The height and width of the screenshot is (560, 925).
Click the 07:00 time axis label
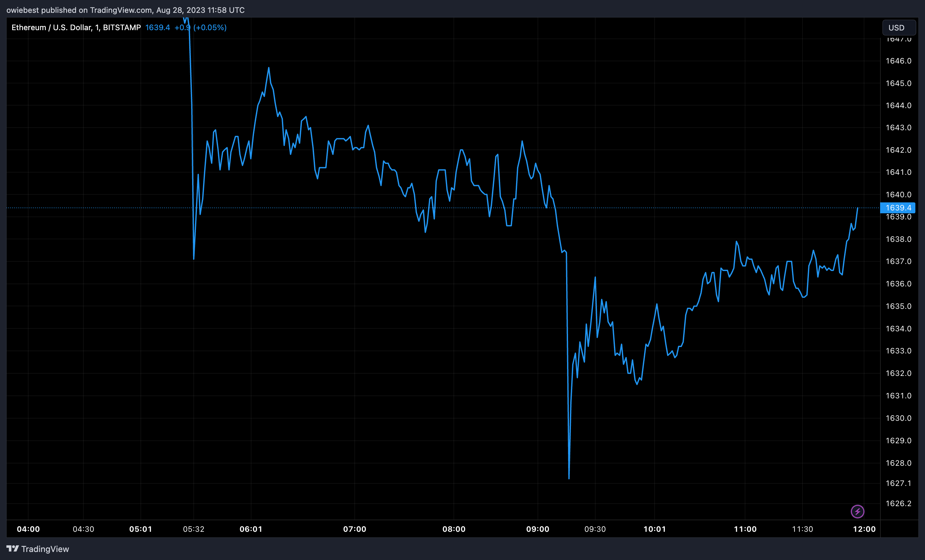354,529
